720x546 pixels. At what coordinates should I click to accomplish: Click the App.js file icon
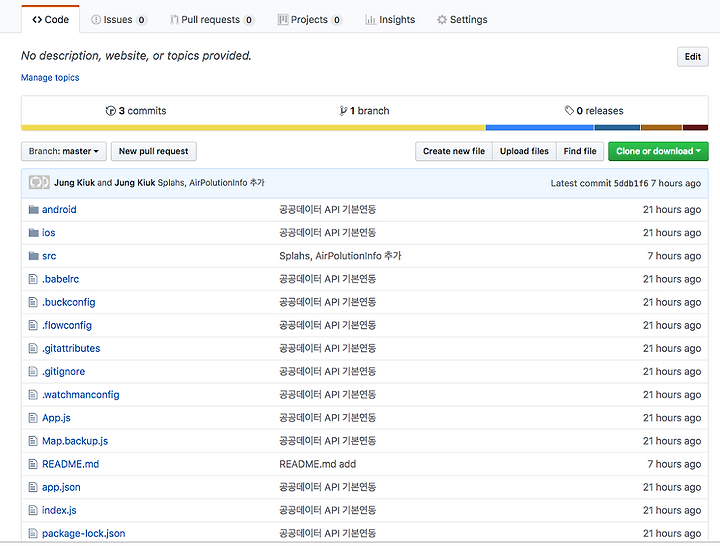[33, 418]
